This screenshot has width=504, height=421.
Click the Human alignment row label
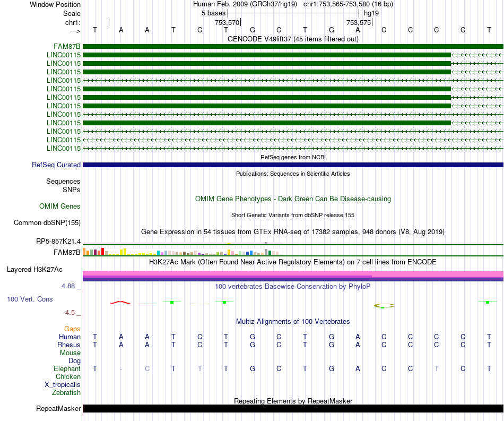[69, 337]
